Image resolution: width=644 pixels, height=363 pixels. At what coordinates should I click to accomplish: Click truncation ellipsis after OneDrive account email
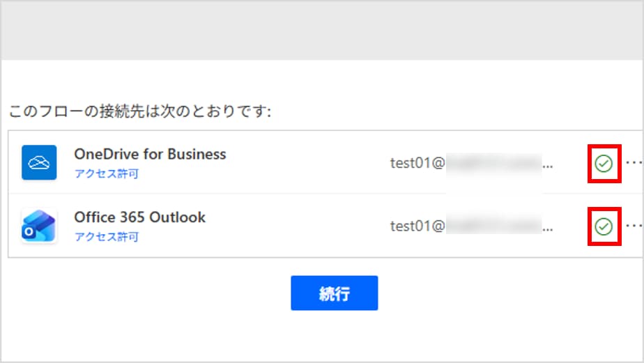pos(548,166)
